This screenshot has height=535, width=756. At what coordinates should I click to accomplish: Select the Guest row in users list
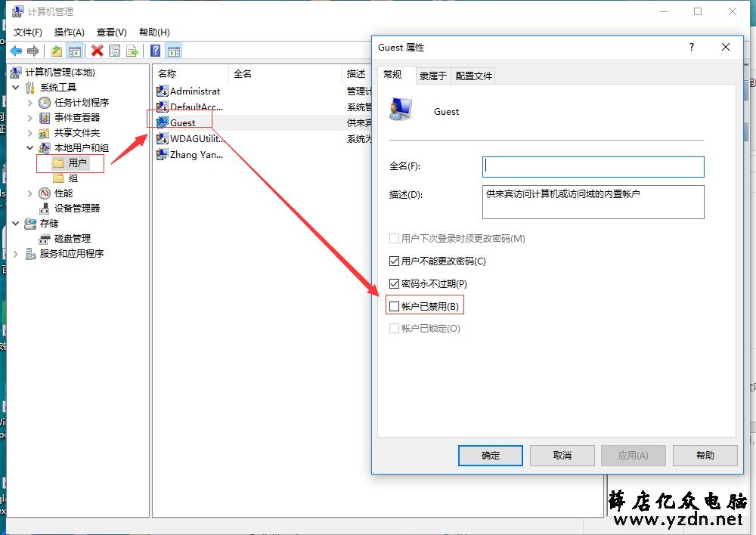pyautogui.click(x=263, y=122)
